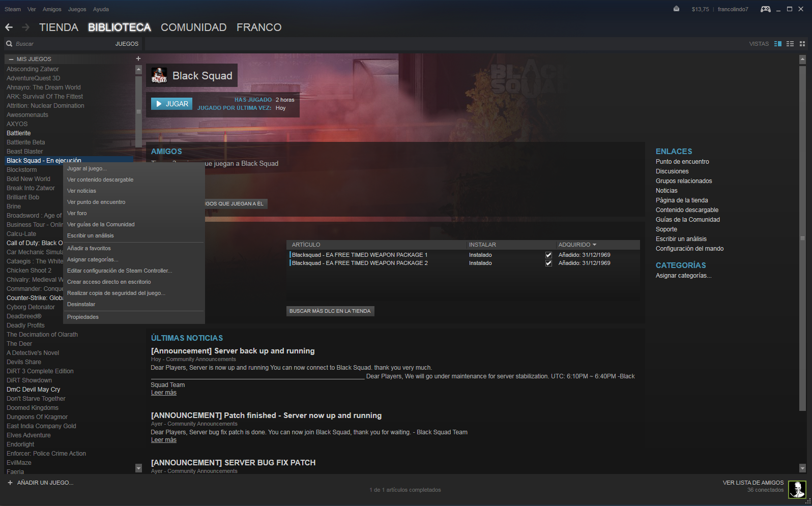This screenshot has height=506, width=812.
Task: Open friend avatar in bottom corner
Action: point(797,489)
